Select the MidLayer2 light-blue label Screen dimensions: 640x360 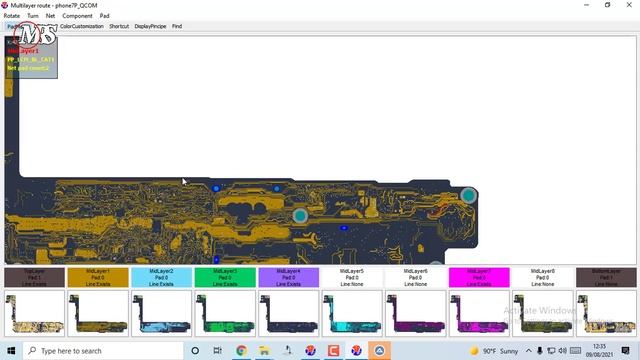click(x=162, y=278)
